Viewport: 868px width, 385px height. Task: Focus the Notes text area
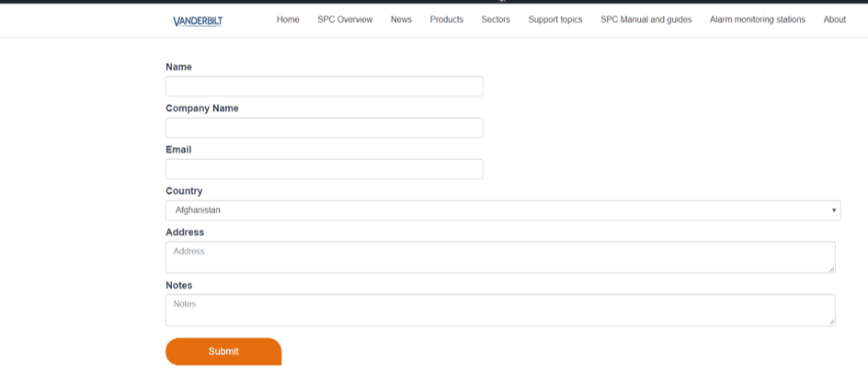pyautogui.click(x=500, y=310)
